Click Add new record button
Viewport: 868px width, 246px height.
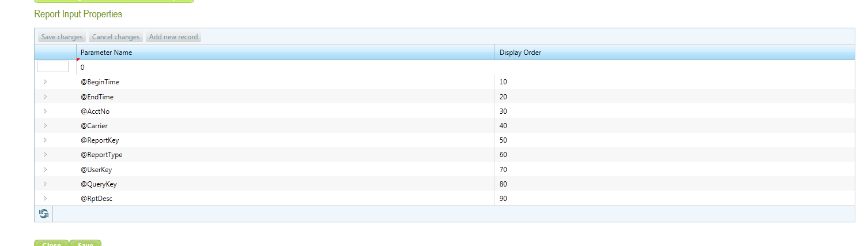[x=173, y=37]
